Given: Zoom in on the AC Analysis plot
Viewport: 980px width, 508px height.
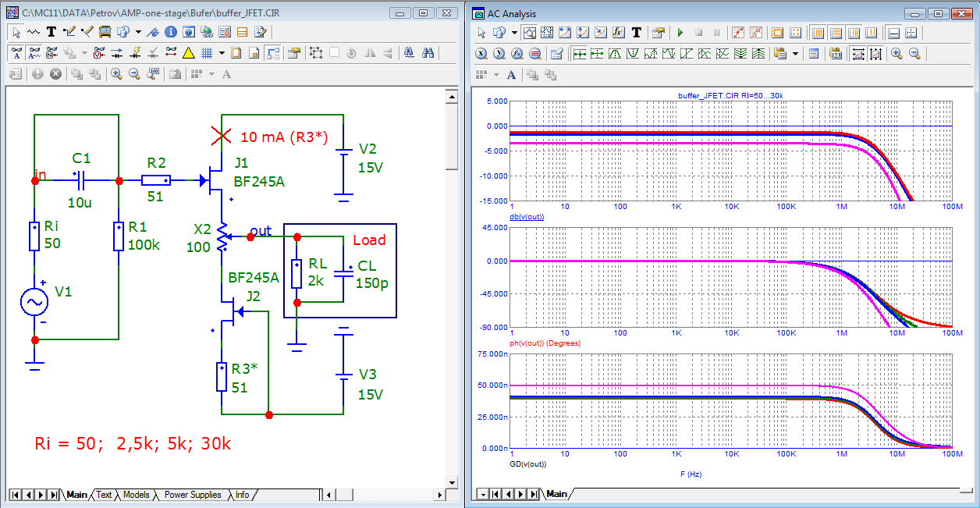Looking at the screenshot, I should point(897,54).
